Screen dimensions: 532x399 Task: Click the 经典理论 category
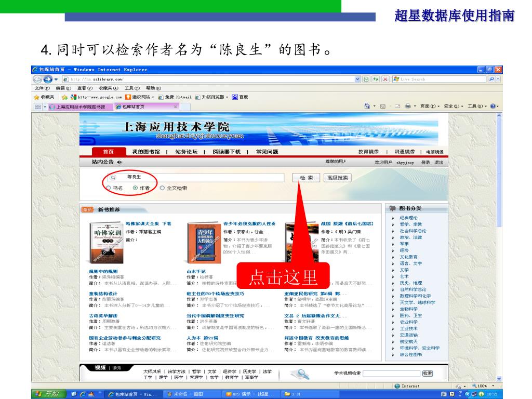tap(408, 218)
